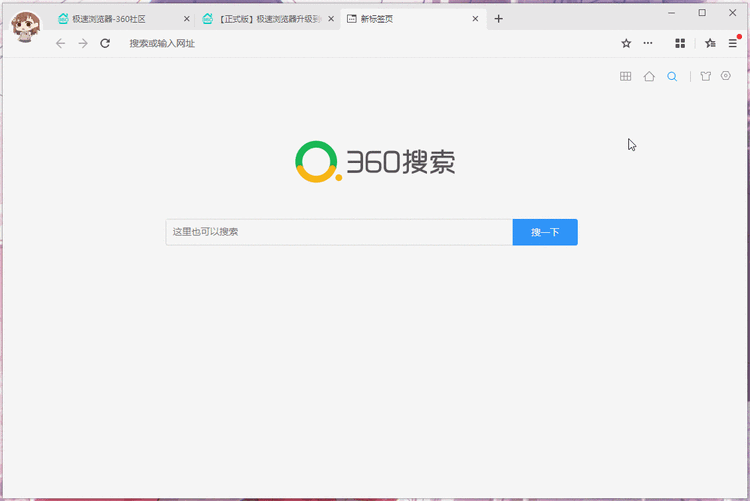Close the 【正式版】极速浏览器升级 tab
Viewport: 750px width, 501px height.
pos(331,19)
